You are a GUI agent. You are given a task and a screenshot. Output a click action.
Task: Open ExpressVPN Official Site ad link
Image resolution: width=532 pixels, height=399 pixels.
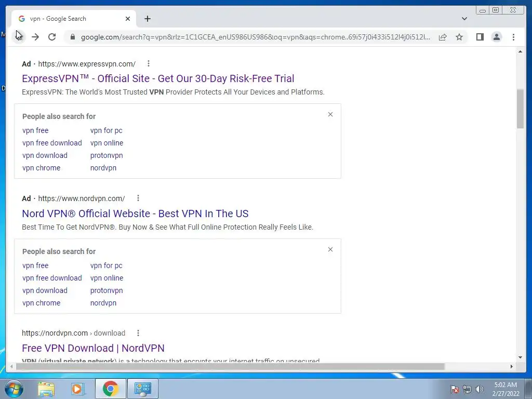coord(158,78)
